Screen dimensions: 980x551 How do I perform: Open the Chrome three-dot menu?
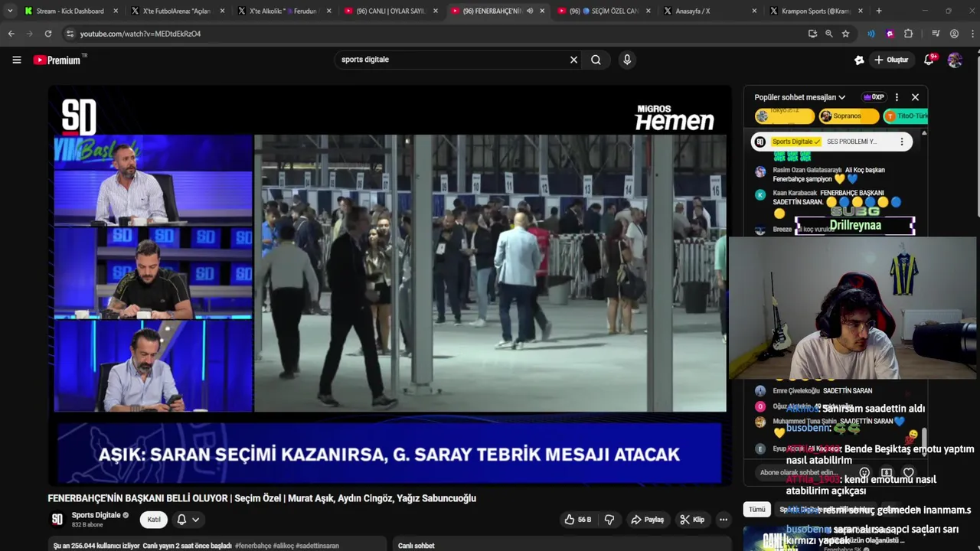pos(971,34)
